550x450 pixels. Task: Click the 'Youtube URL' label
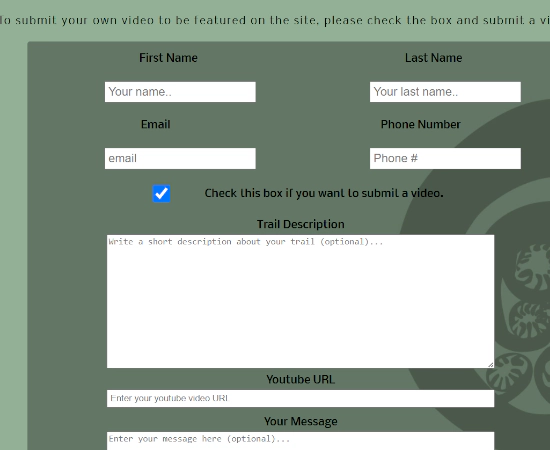click(x=301, y=380)
